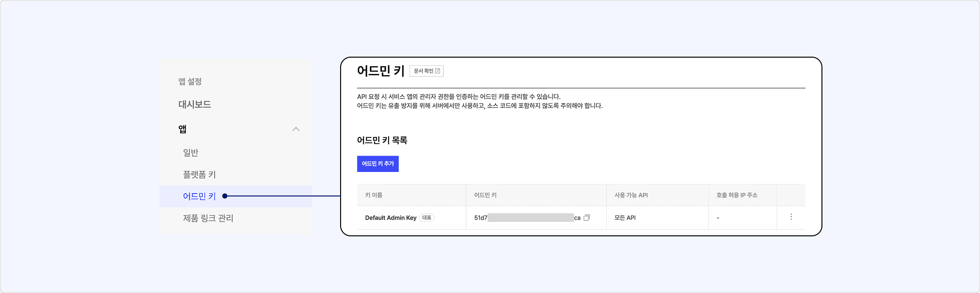Click the 어드민 키 table column header

485,195
